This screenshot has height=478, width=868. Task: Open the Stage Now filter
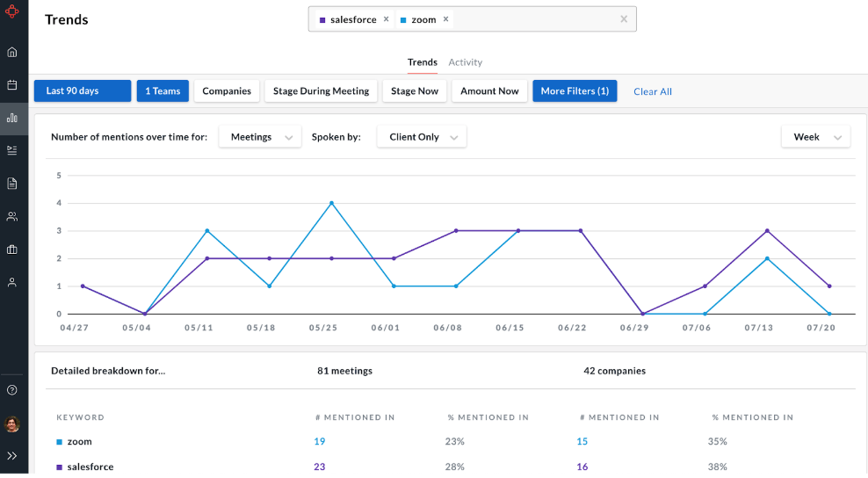[x=415, y=91]
